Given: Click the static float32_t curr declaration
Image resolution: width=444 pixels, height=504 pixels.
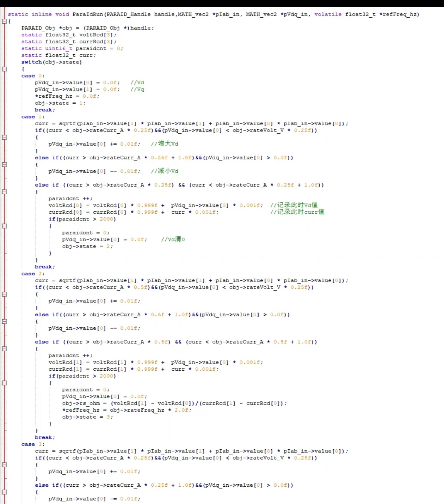Looking at the screenshot, I should 58,55.
